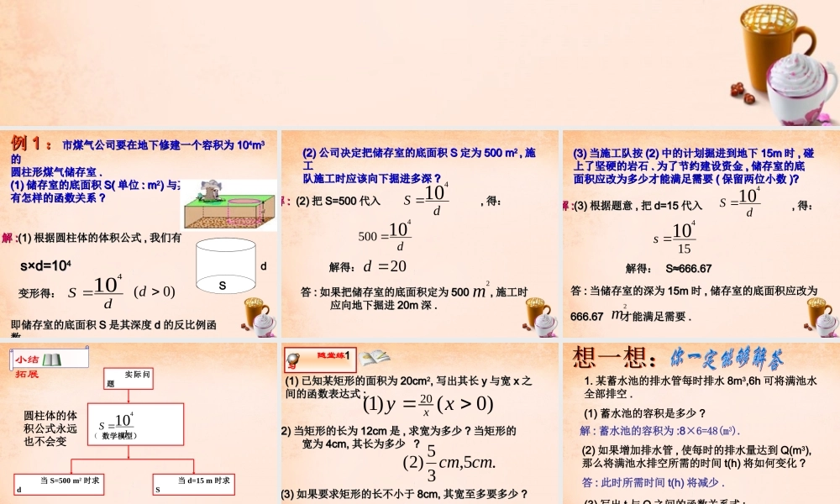Click the text 解得: d = 20

coord(368,266)
